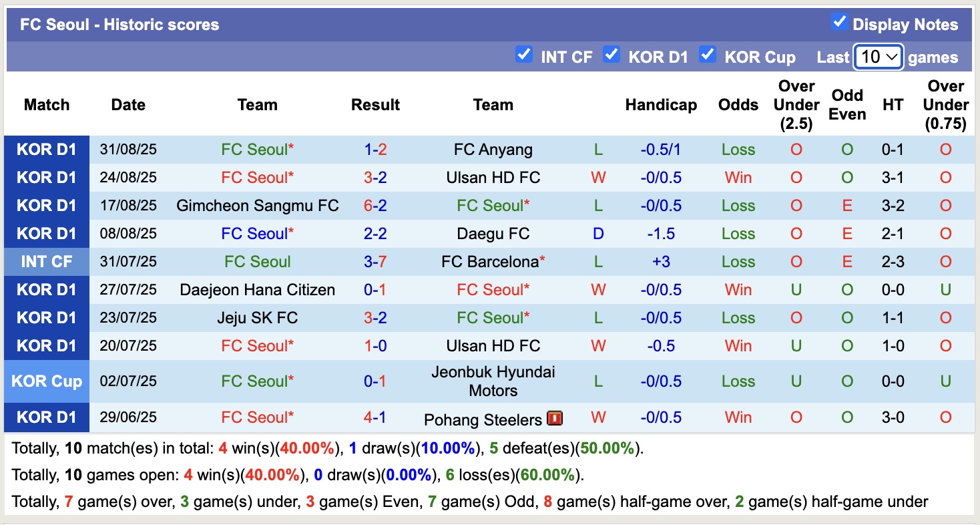Uncheck the INT CF filter
This screenshot has height=525, width=980.
[x=524, y=56]
